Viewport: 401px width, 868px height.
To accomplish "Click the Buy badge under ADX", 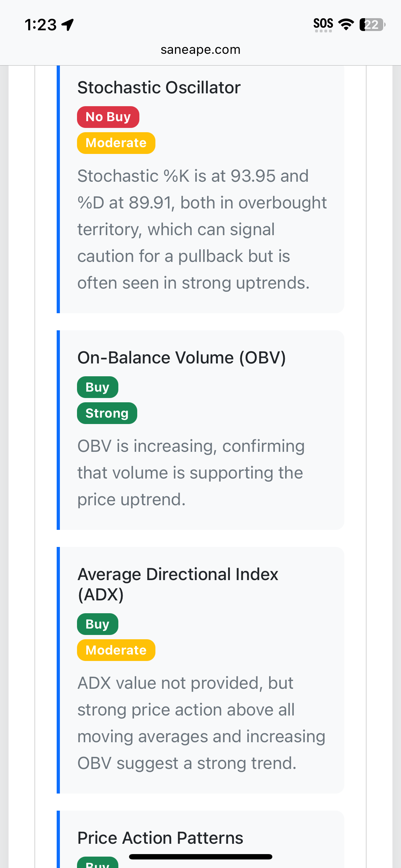I will point(97,624).
